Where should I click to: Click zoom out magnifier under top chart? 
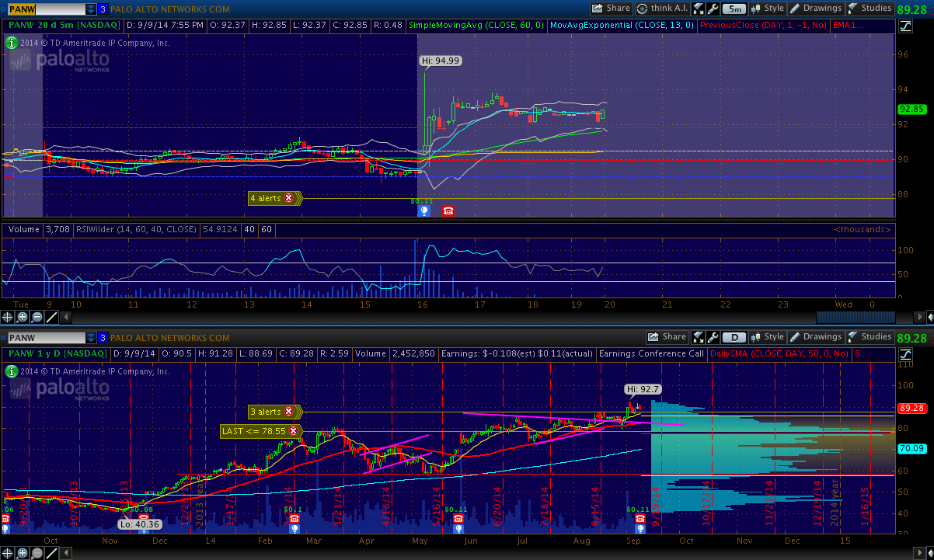pos(37,317)
